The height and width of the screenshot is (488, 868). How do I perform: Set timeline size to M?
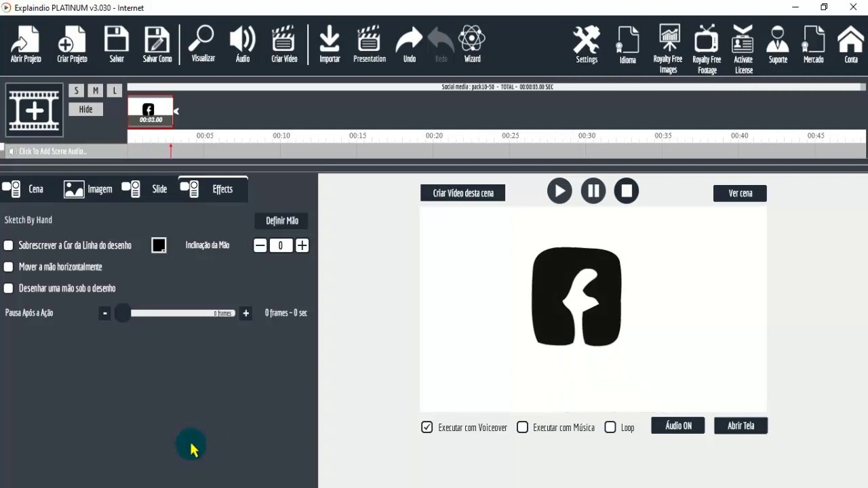[x=96, y=91]
